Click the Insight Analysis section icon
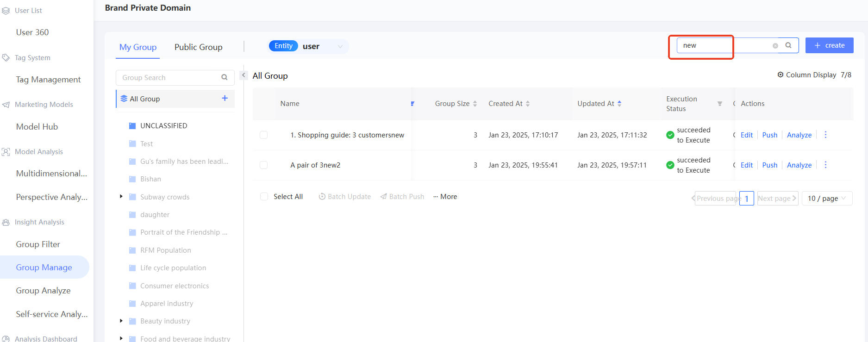 (x=6, y=222)
